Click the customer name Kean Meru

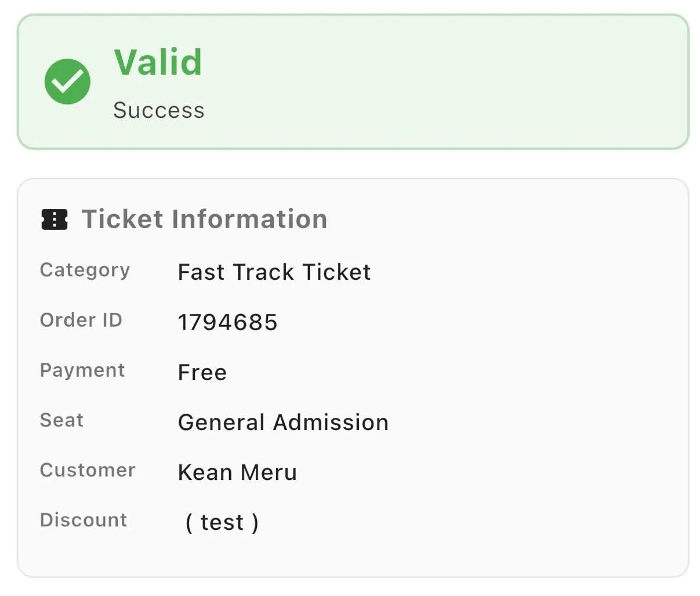point(238,472)
